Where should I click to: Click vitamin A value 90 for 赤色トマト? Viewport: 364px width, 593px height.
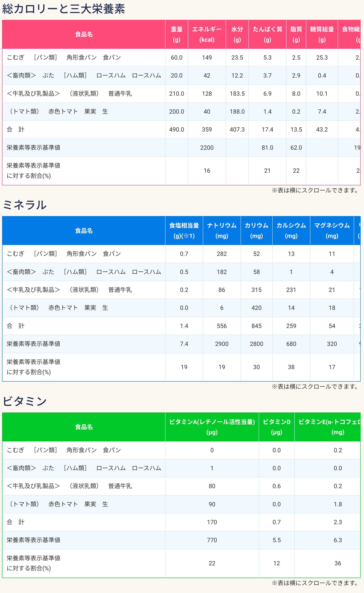point(212,504)
